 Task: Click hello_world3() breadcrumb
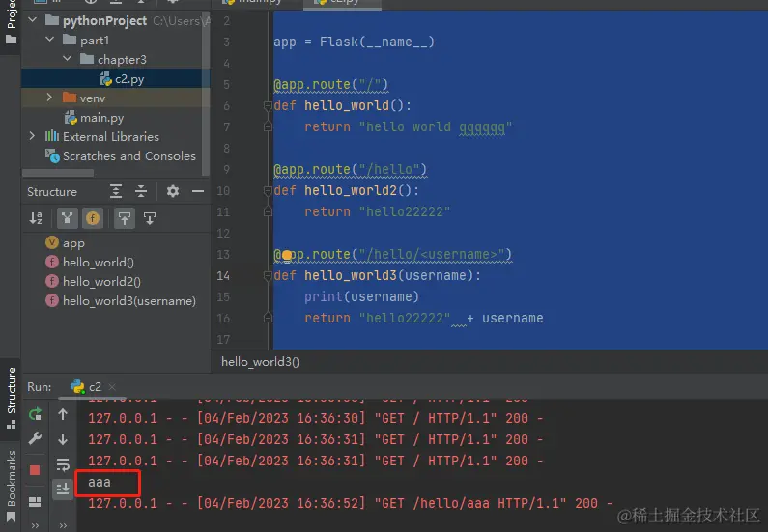pyautogui.click(x=260, y=362)
